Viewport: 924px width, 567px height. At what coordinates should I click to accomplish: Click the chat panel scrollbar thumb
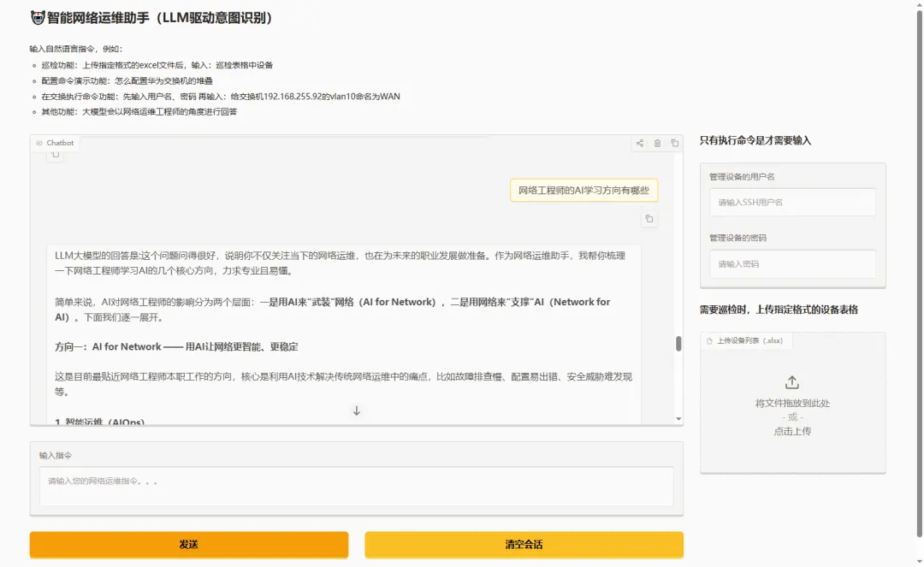pyautogui.click(x=678, y=344)
